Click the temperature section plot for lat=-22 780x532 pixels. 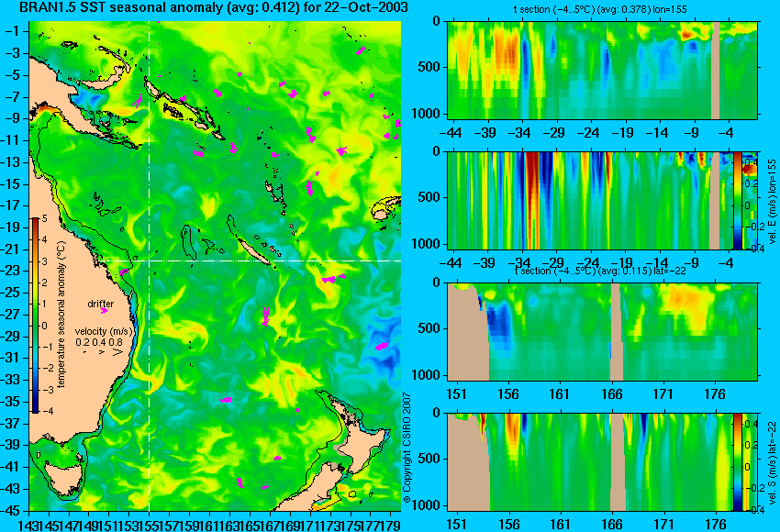[x=603, y=331]
